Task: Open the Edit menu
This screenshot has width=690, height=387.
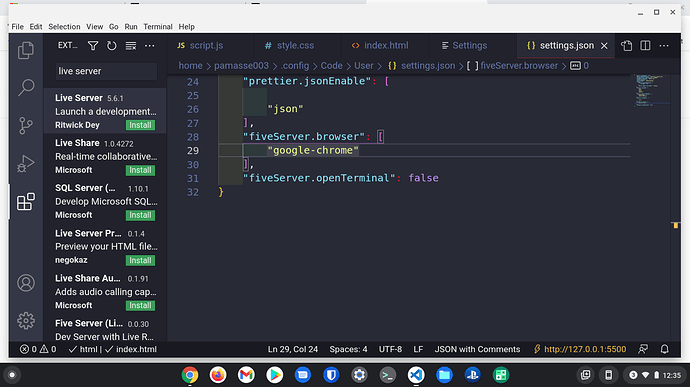Action: (x=36, y=27)
